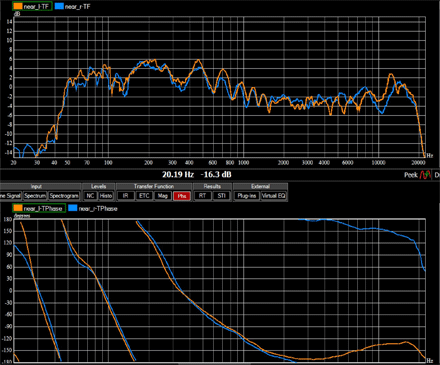
Task: Click the Peek curve icon
Action: point(425,175)
